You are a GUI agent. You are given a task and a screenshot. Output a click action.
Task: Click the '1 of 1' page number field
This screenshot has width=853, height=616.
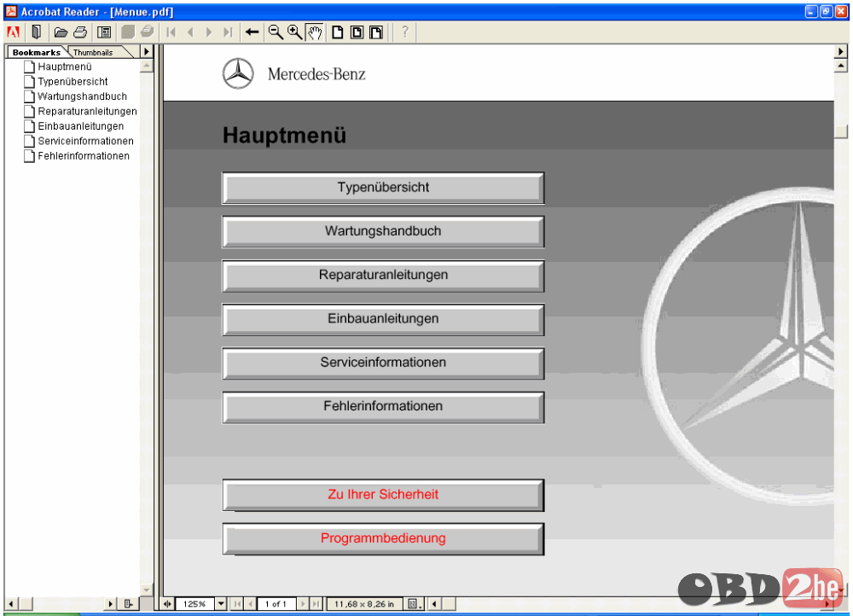click(x=276, y=603)
